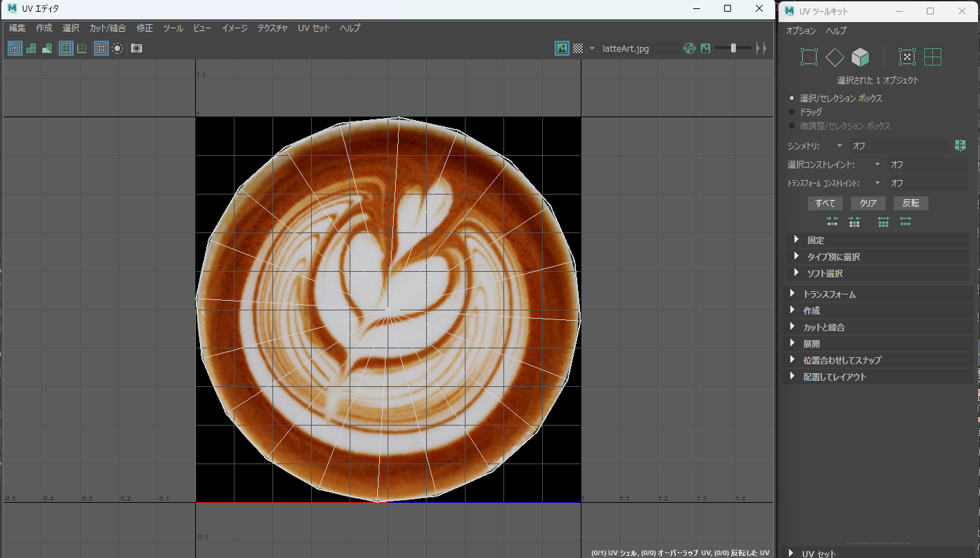Toggle the grid display icon in toolbar
The image size is (980, 558).
(x=101, y=48)
